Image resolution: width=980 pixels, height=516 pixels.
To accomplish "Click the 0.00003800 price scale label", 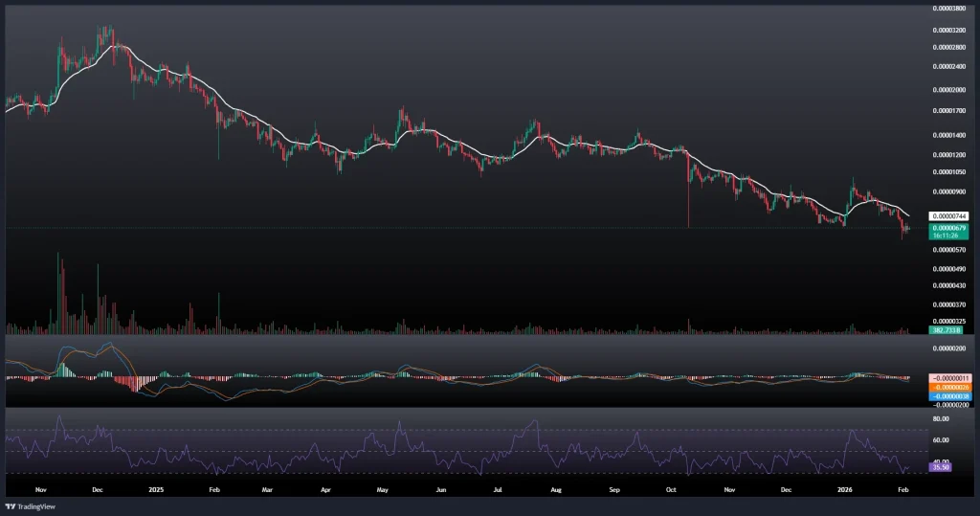I will 948,9.
